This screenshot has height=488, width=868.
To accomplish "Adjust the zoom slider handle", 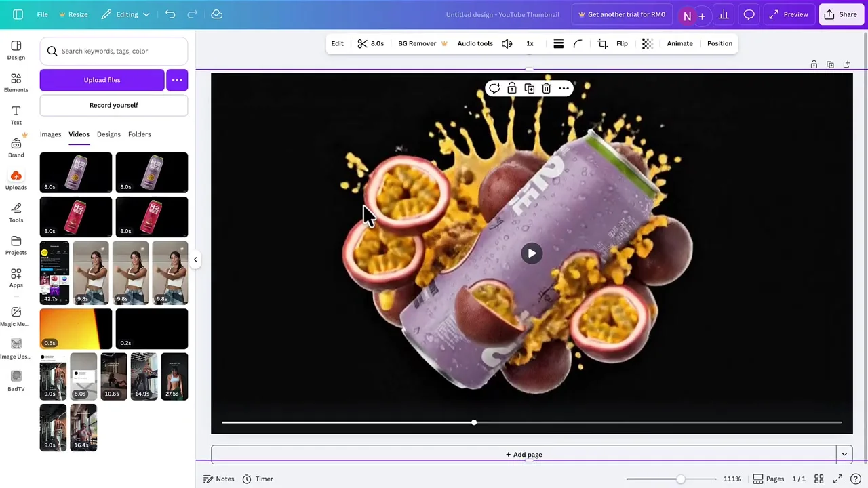I will pyautogui.click(x=680, y=479).
